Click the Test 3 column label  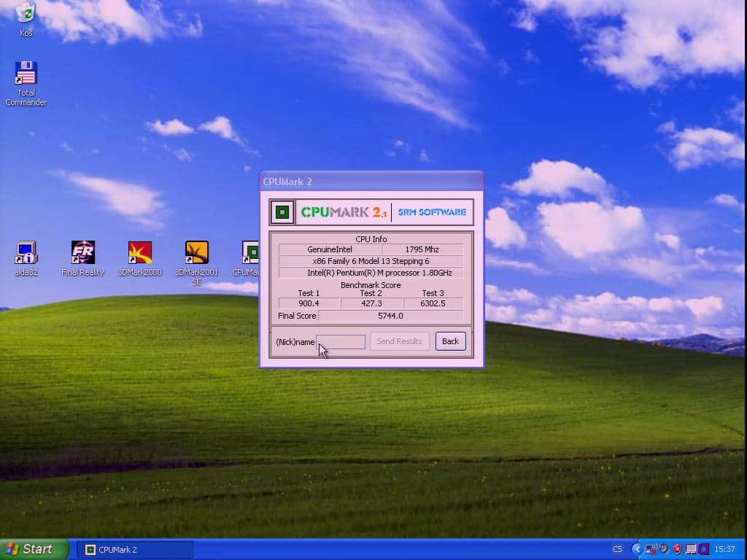tap(433, 293)
